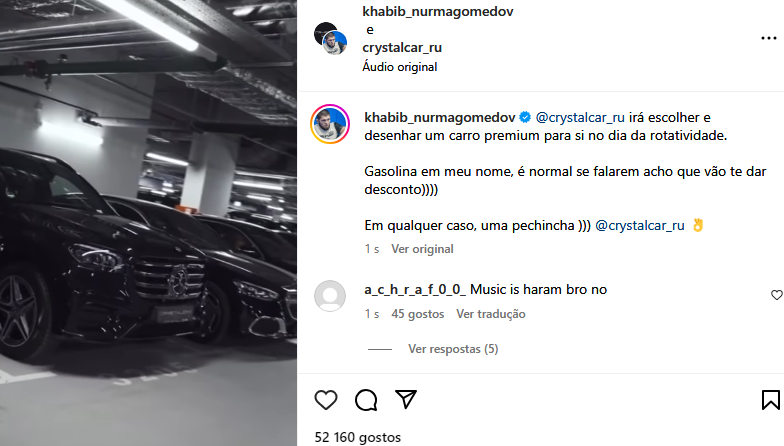
Task: Like a_c_h_r_a_f_0_0_ comment heart
Action: [776, 295]
